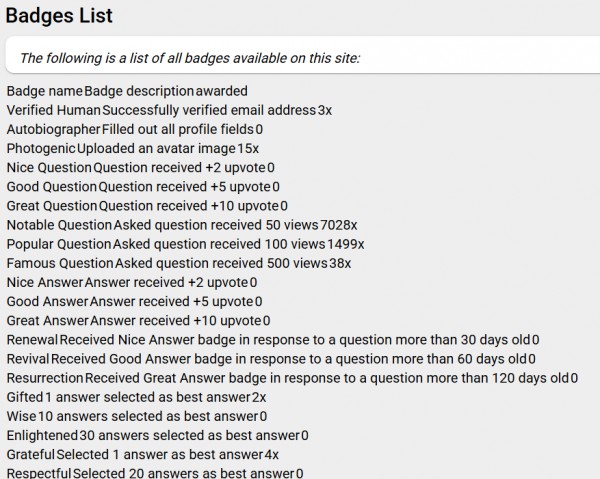
Task: Select the Great Answer badge
Action: pos(48,321)
